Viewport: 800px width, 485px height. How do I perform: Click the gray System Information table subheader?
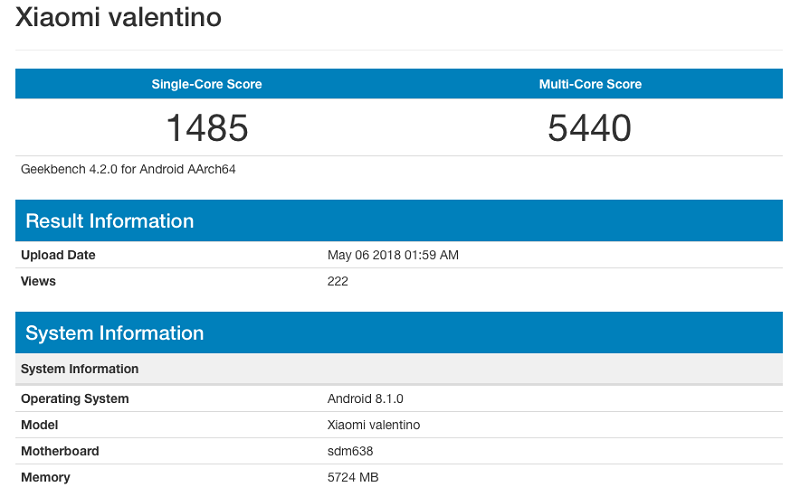[80, 369]
